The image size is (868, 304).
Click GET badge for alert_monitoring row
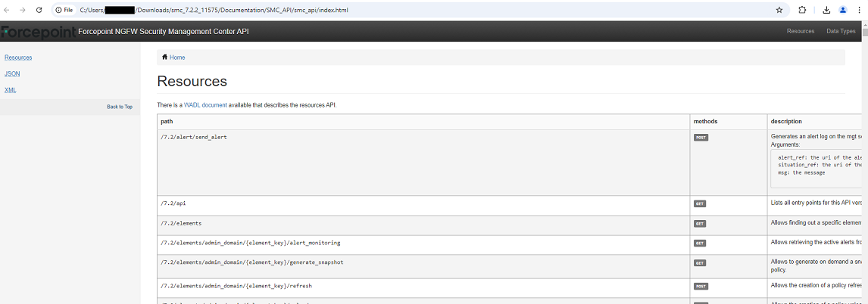pos(700,243)
